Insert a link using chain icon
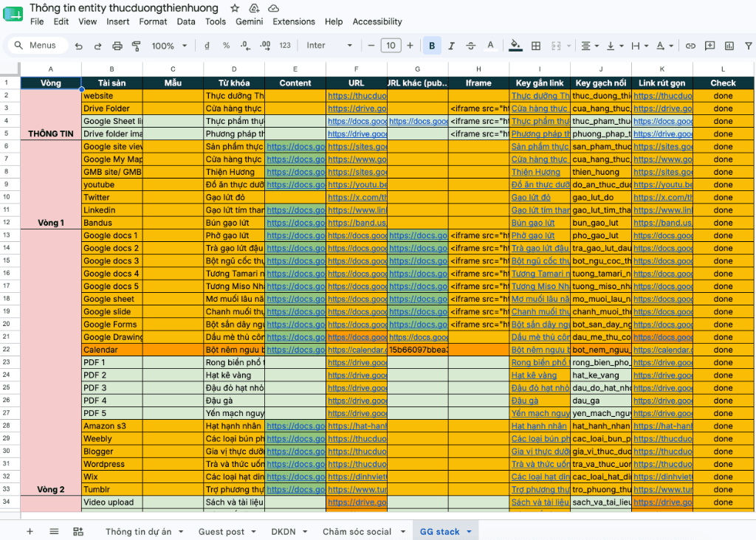756x540 pixels. click(690, 46)
